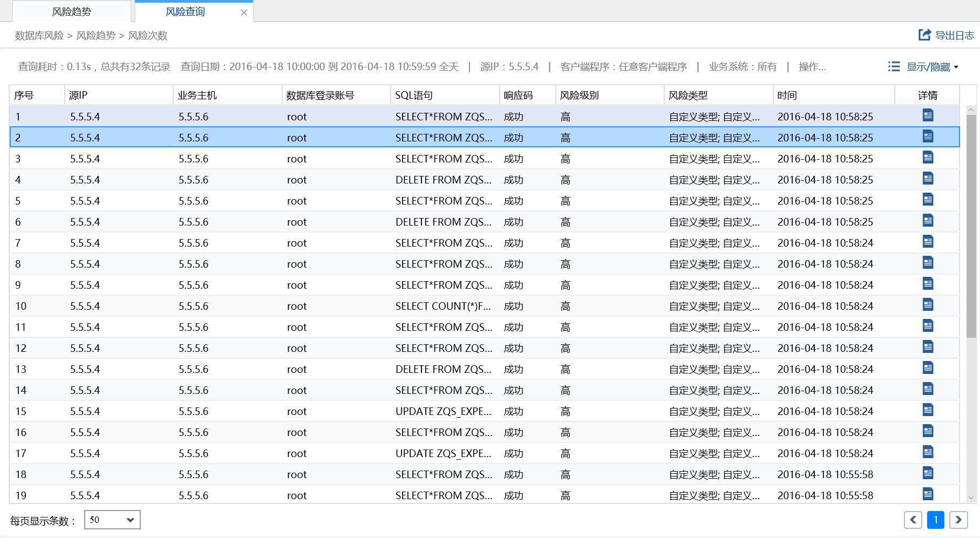The image size is (980, 538).
Task: Sort by the 时间 column header
Action: coord(787,96)
